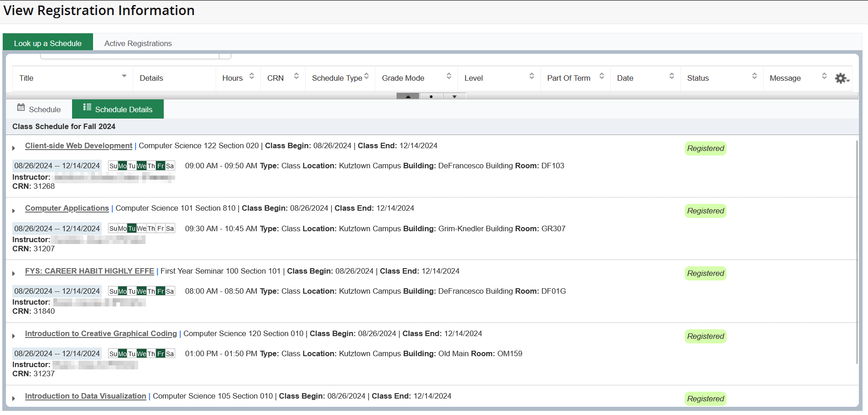Click the 09:30 AM - 10:45 AM time
This screenshot has width=868, height=415.
pyautogui.click(x=221, y=228)
